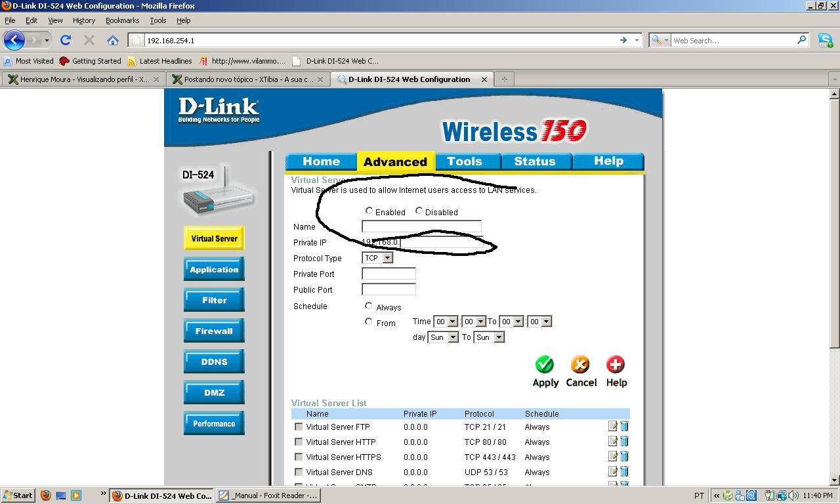Screen dimensions: 840x504
Task: Click the green Apply checkmark icon
Action: [x=545, y=364]
